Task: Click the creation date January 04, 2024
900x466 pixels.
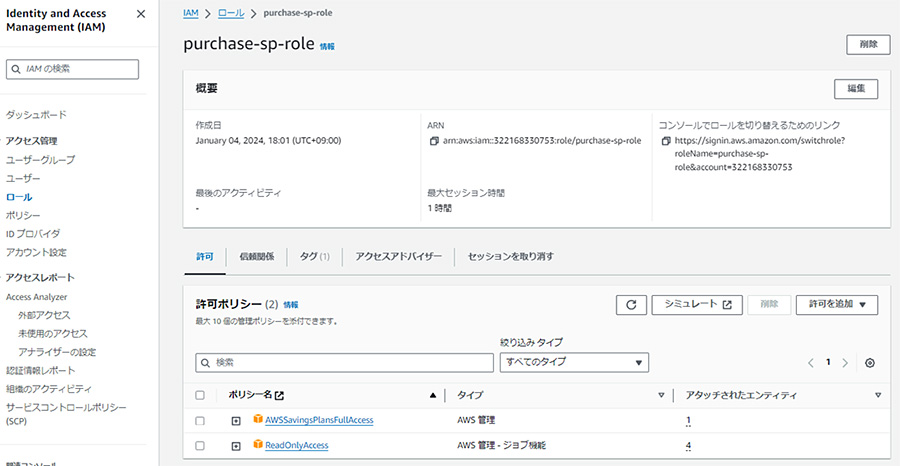Action: pyautogui.click(x=268, y=141)
